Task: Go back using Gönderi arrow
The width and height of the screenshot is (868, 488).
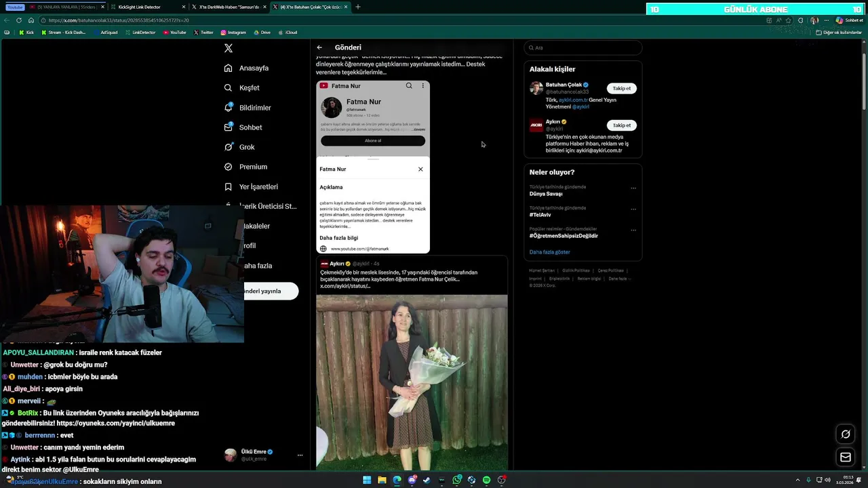Action: [x=319, y=47]
